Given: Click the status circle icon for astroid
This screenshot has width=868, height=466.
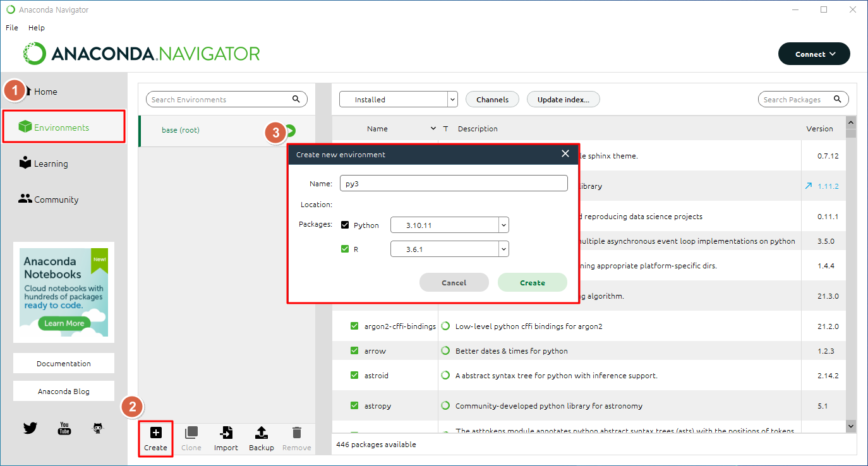Looking at the screenshot, I should pos(445,376).
